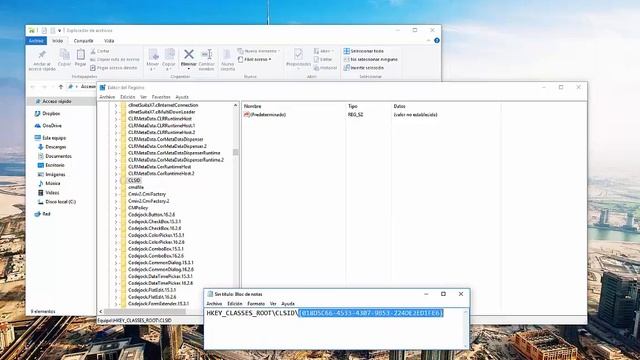Switch to Vista tab in Explorer

point(109,41)
